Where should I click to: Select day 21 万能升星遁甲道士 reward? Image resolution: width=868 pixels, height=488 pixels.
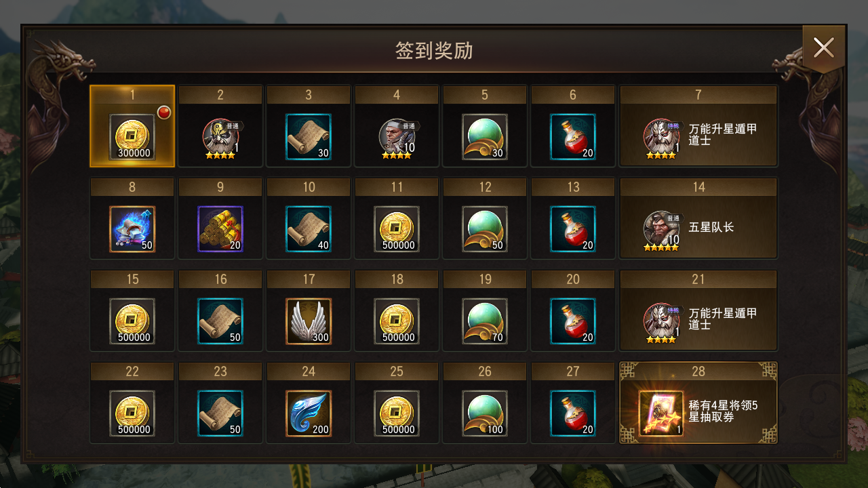(698, 310)
